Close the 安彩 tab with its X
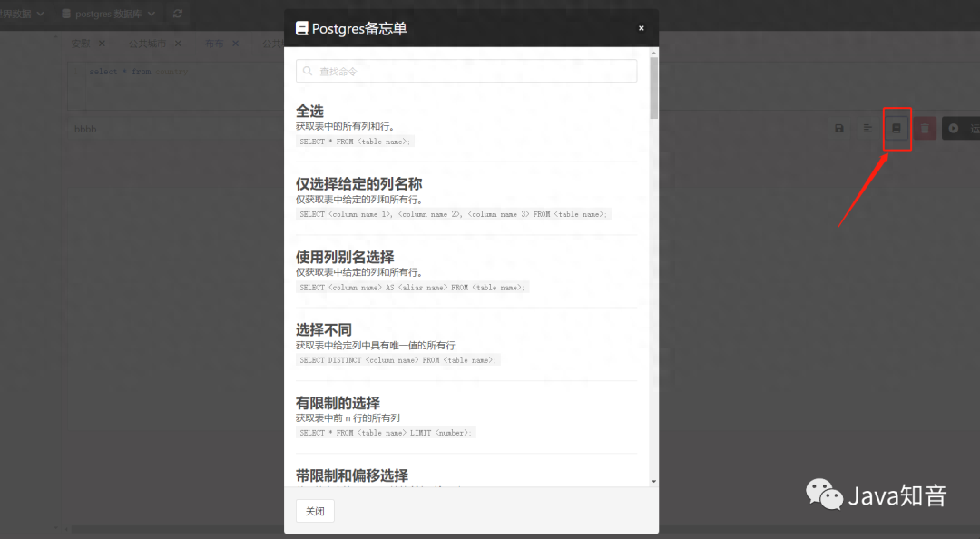Image resolution: width=980 pixels, height=539 pixels. [x=102, y=44]
